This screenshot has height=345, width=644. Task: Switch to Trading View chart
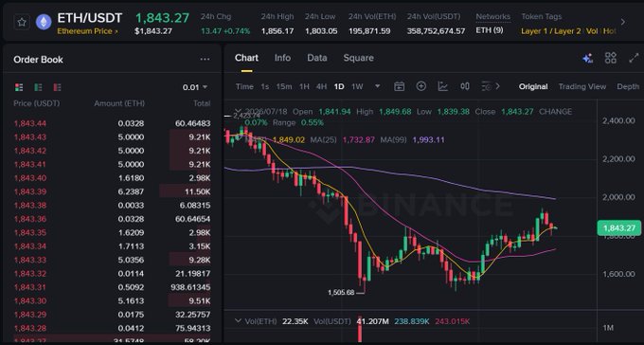582,86
